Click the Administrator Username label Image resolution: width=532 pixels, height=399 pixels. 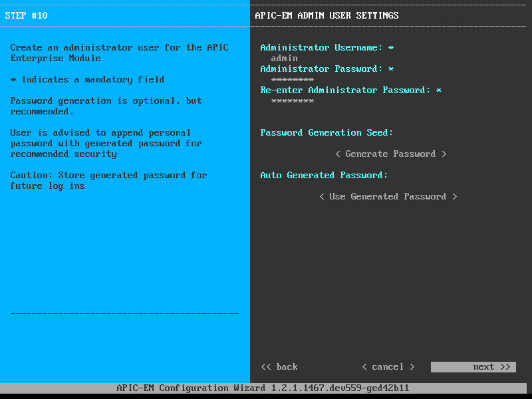tap(327, 47)
